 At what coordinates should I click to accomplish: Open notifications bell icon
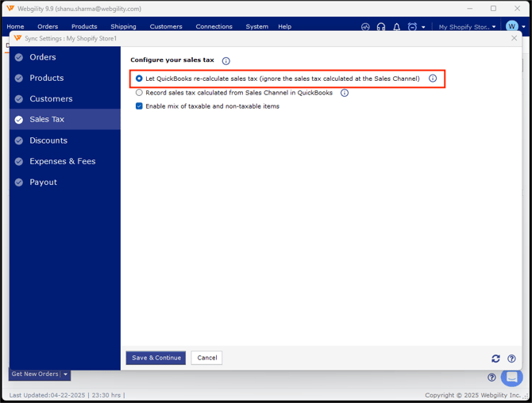397,27
